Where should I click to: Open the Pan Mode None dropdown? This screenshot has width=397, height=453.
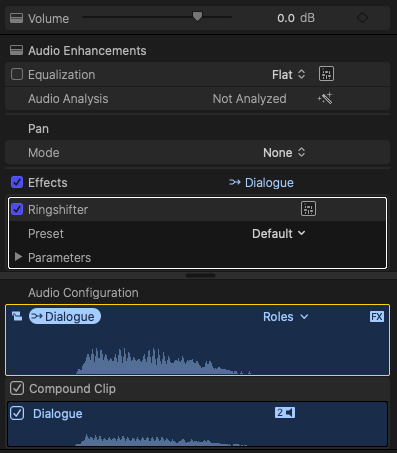click(284, 153)
